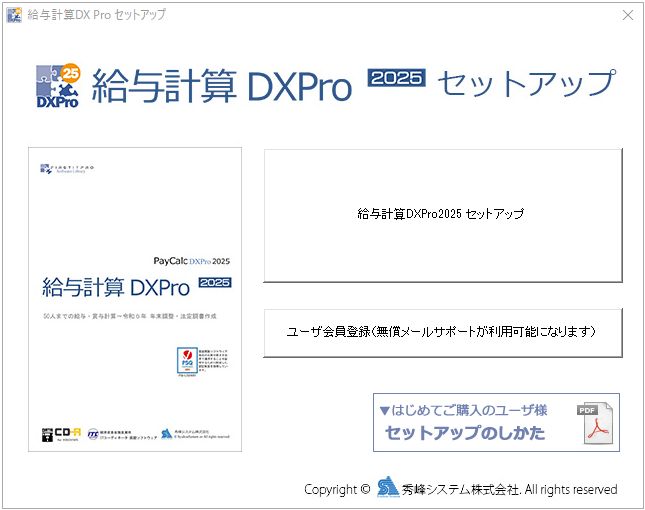The image size is (645, 510).
Task: Click the title bar app icon
Action: (14, 15)
